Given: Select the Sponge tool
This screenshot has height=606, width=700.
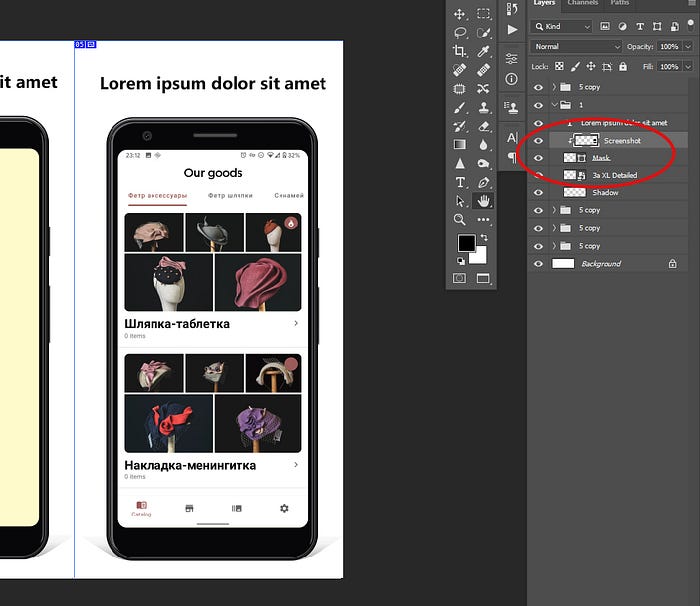Looking at the screenshot, I should [483, 163].
